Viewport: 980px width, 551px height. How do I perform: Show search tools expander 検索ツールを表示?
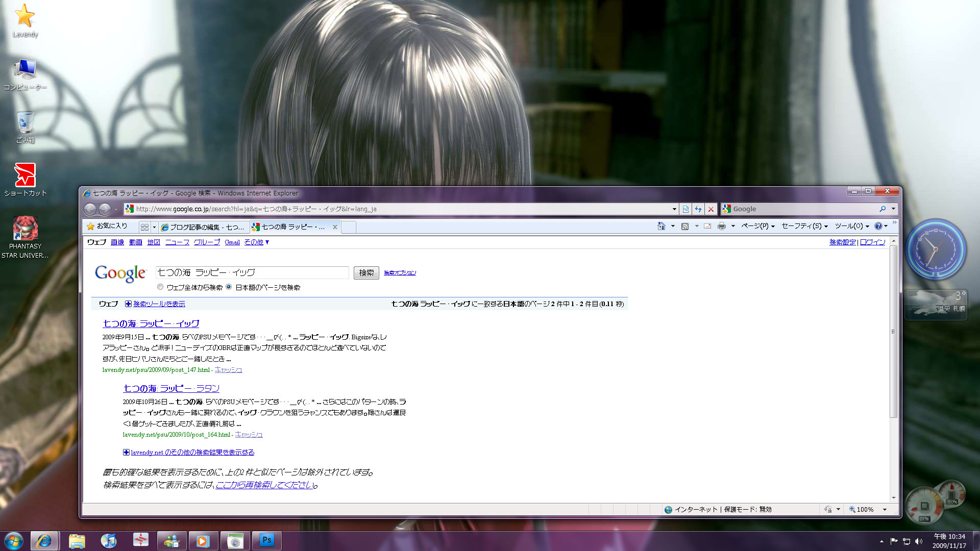[x=155, y=304]
